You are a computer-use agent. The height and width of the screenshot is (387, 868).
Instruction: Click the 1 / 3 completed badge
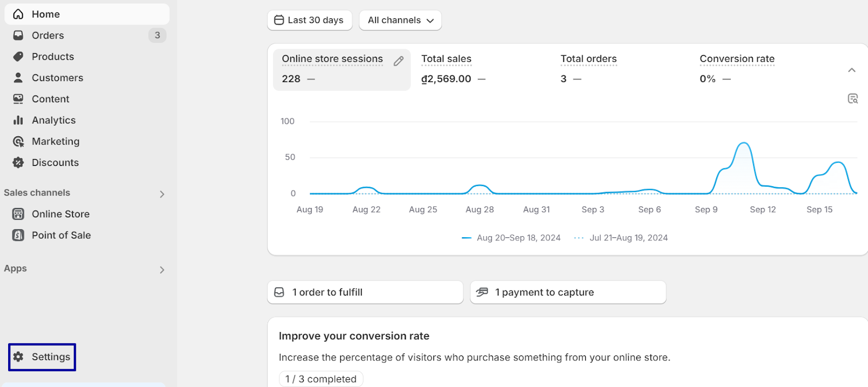click(321, 379)
